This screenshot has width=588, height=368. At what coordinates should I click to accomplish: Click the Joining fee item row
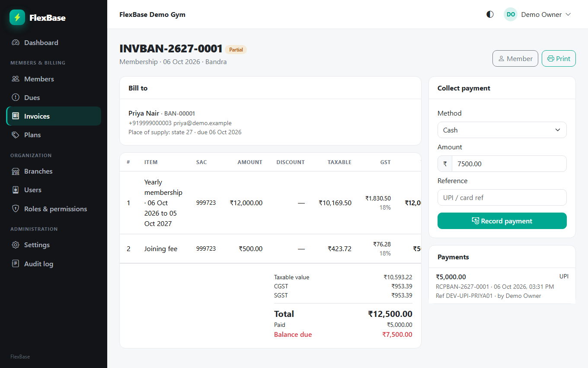coord(270,249)
